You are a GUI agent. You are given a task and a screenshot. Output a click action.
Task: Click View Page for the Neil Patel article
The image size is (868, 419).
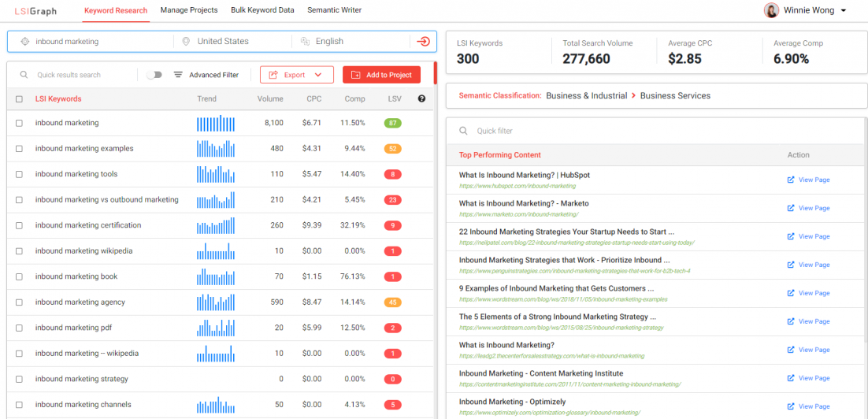[809, 236]
